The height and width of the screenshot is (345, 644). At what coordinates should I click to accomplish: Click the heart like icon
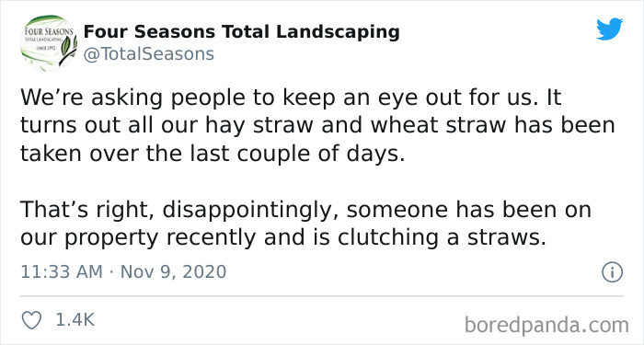point(31,320)
